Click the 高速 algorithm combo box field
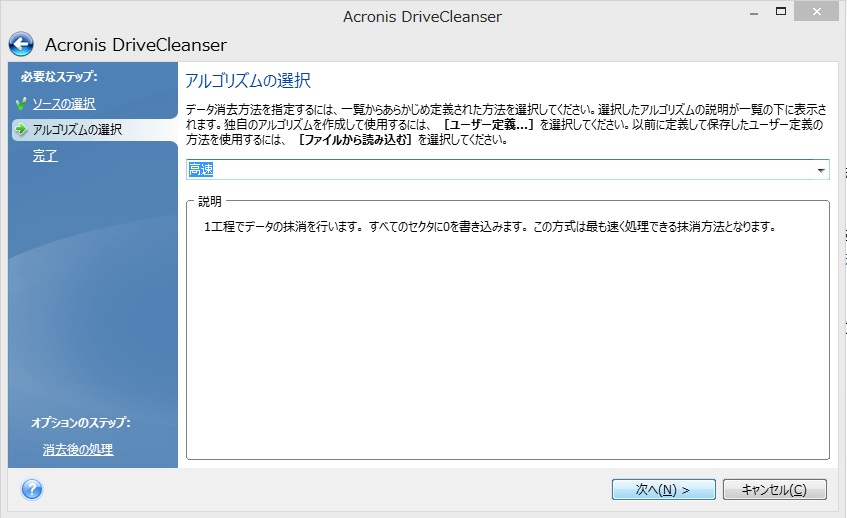The width and height of the screenshot is (847, 518). (507, 170)
